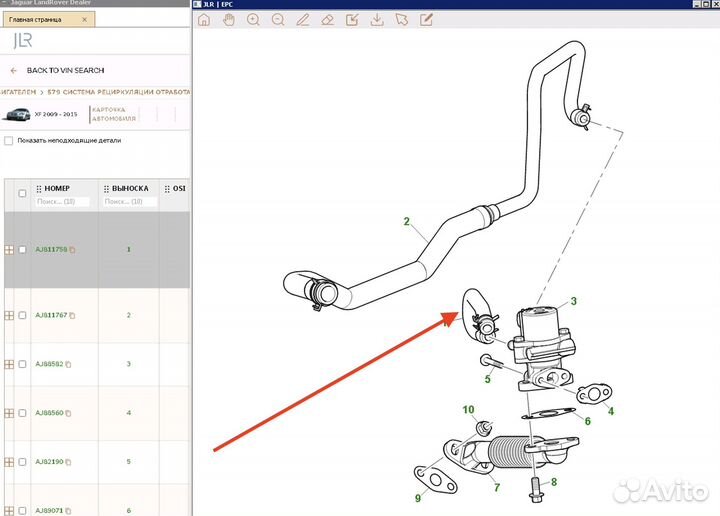Check the AJ82190 row checkbox
The image size is (720, 516).
pyautogui.click(x=22, y=461)
